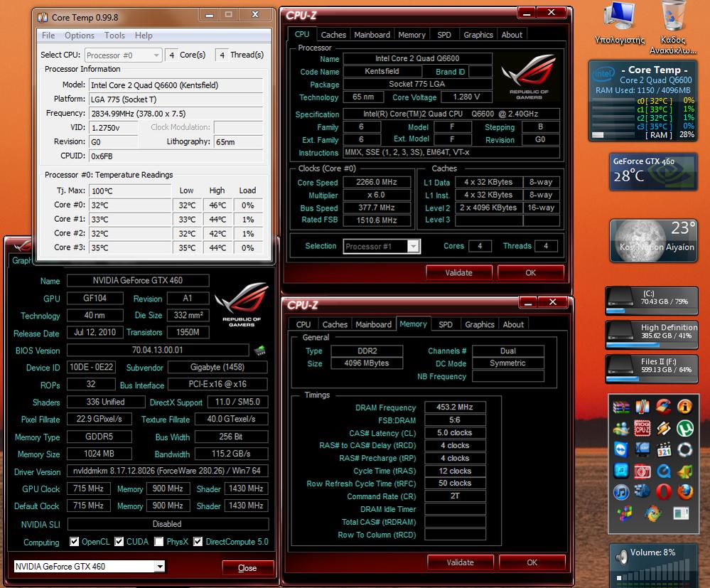Image resolution: width=710 pixels, height=588 pixels.
Task: Save BIOS using the chip icon
Action: (260, 351)
